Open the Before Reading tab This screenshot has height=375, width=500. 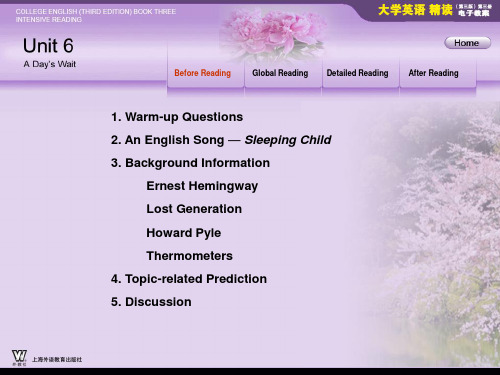pos(202,73)
